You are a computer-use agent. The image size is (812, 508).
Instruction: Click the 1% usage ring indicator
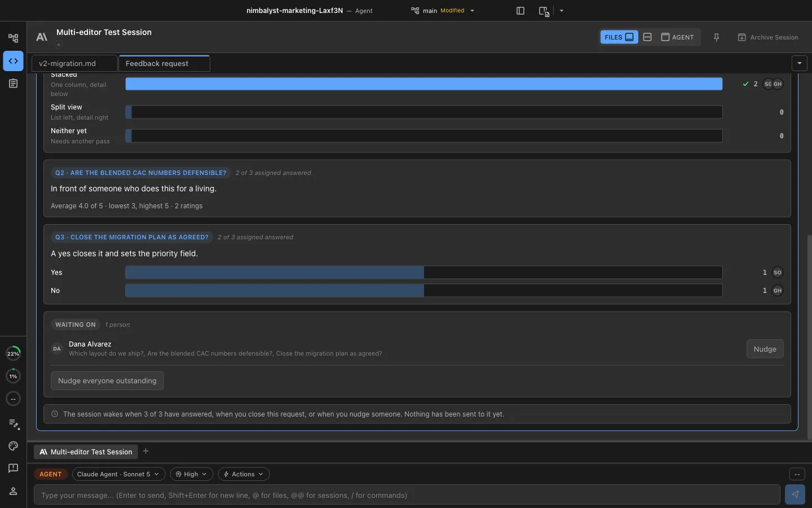pyautogui.click(x=13, y=376)
